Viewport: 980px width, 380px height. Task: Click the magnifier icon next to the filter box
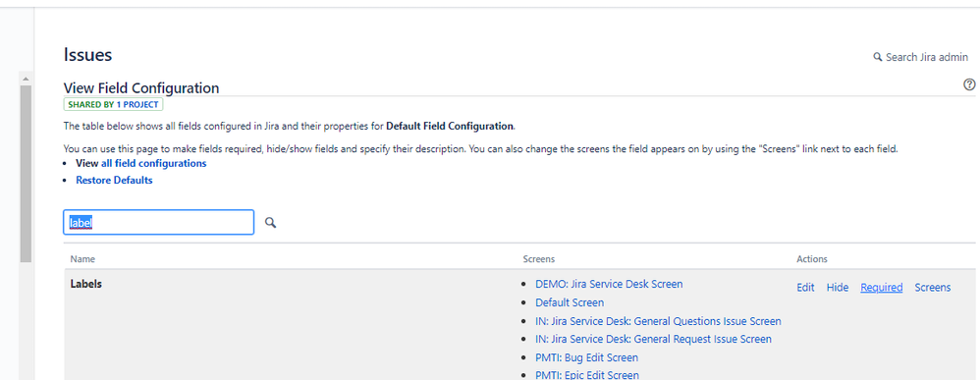point(270,223)
